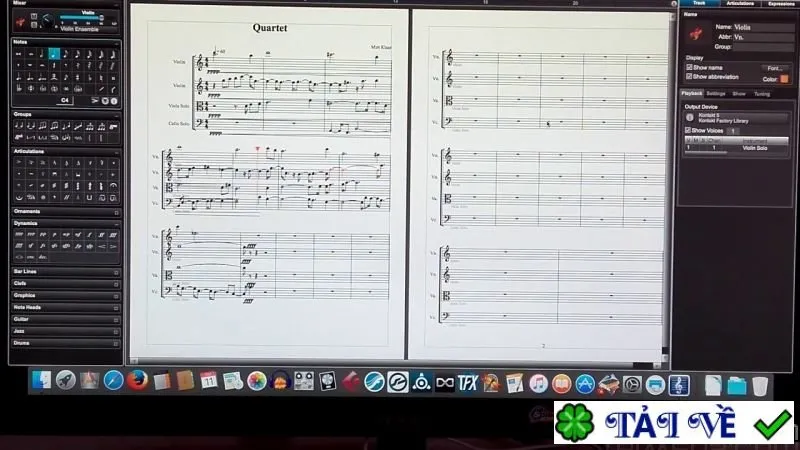Click the Mixer pan knob
Viewport: 800px width, 450px height.
click(47, 20)
